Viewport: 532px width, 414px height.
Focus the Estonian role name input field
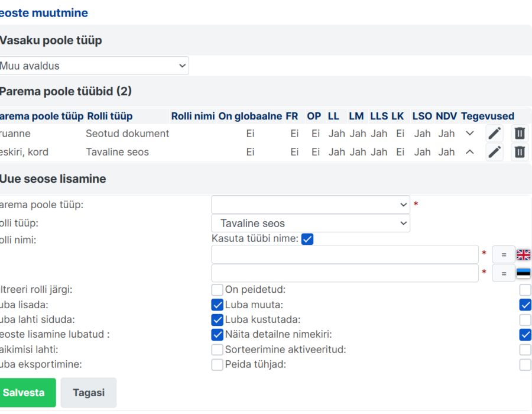345,273
